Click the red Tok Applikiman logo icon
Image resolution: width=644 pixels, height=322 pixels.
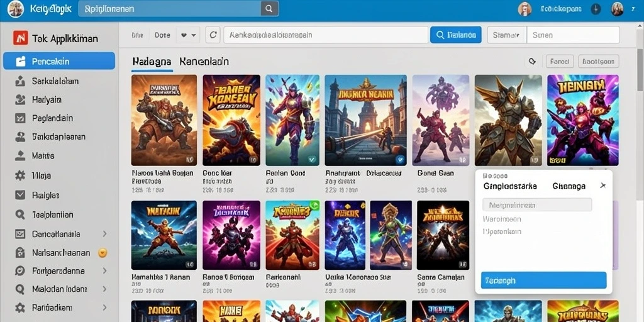(21, 38)
